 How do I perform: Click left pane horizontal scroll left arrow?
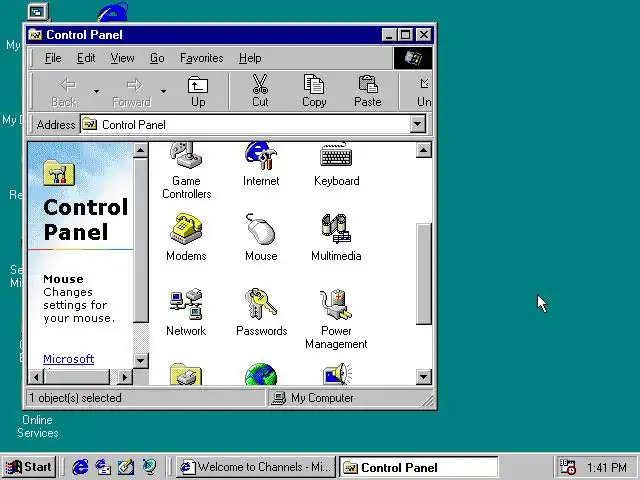tap(36, 377)
